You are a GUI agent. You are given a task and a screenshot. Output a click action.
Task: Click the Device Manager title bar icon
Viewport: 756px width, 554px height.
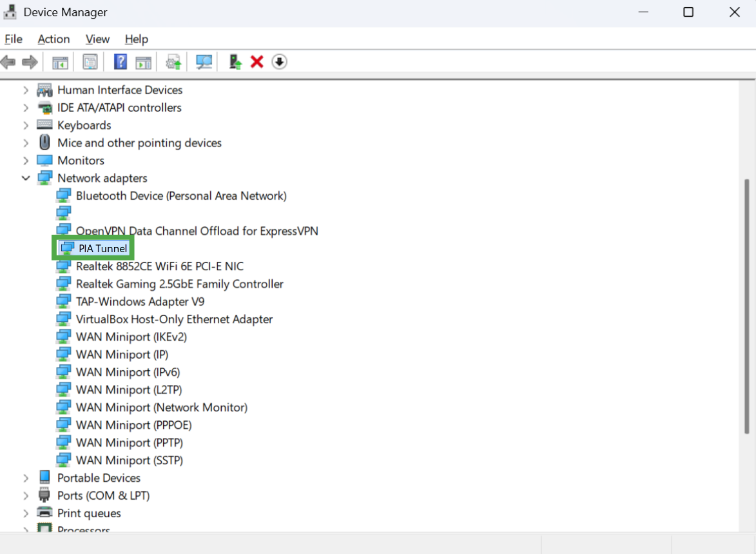[10, 12]
